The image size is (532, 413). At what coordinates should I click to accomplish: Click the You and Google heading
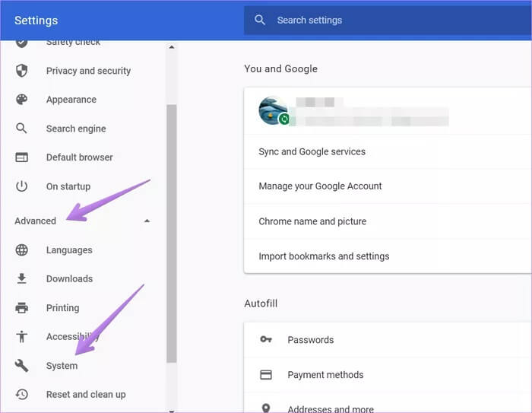pyautogui.click(x=281, y=68)
